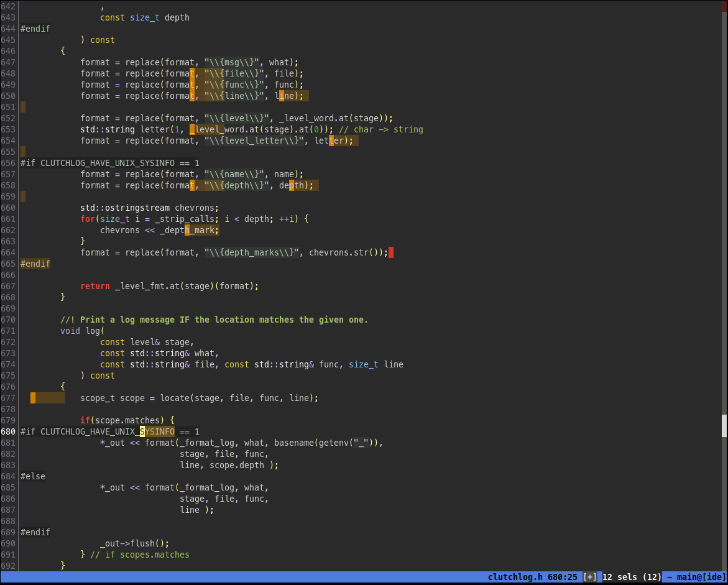Click the [+] modified indicator in status bar
This screenshot has height=585, width=728.
coord(589,577)
